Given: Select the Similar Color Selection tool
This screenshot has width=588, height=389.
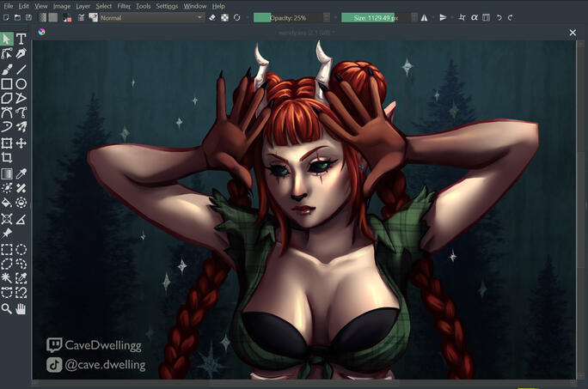Looking at the screenshot, I should point(21,277).
